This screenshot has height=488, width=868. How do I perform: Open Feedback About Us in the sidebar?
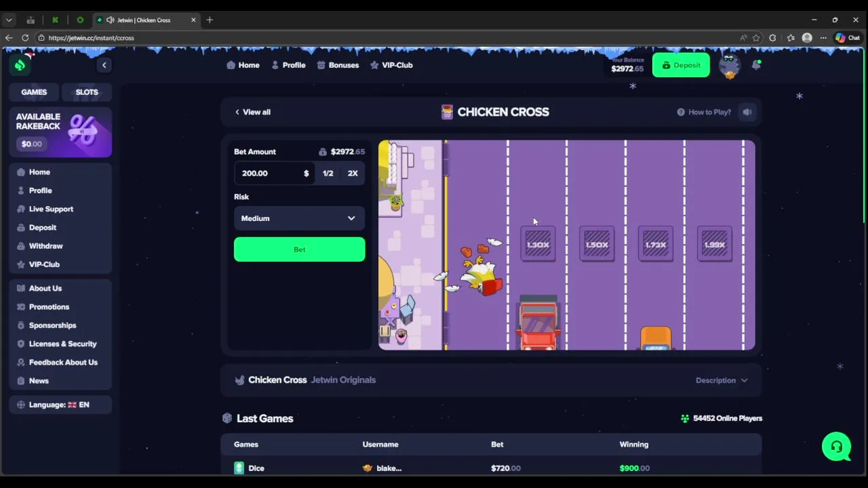[60, 362]
